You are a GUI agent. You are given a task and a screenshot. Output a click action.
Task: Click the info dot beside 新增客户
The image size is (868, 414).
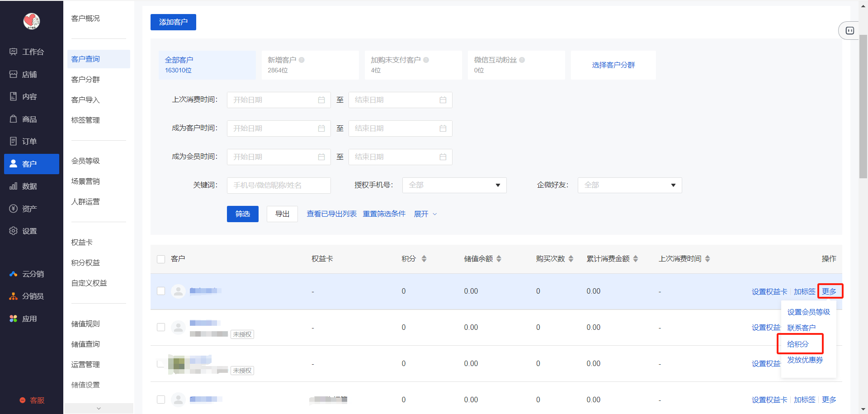click(302, 60)
